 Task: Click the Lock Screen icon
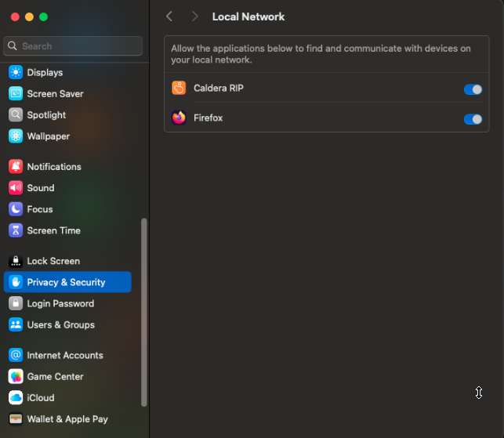(16, 261)
